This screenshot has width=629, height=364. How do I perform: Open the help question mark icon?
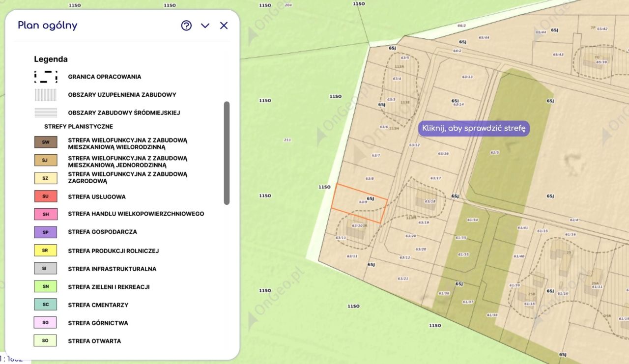pyautogui.click(x=186, y=26)
